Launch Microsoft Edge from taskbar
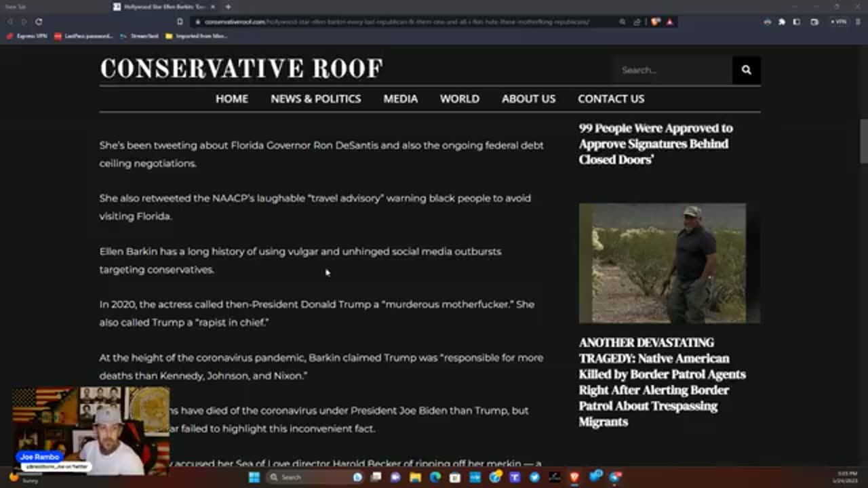 435,477
